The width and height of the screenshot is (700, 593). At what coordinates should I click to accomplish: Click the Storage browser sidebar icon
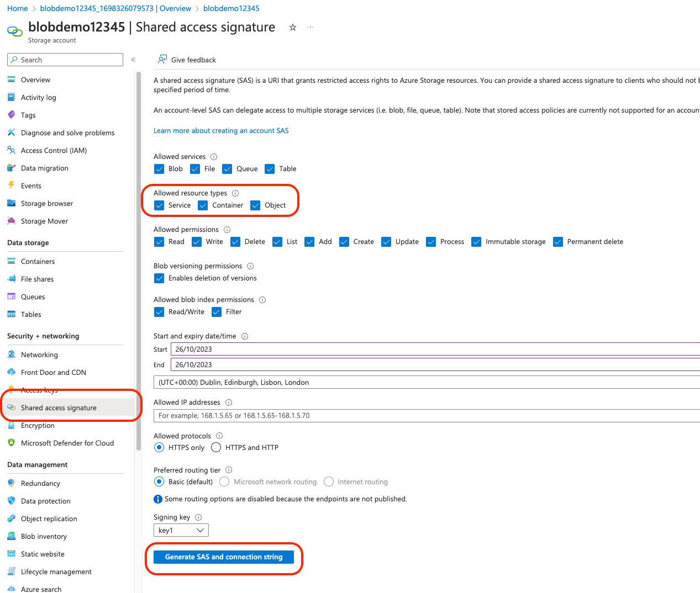coord(11,203)
